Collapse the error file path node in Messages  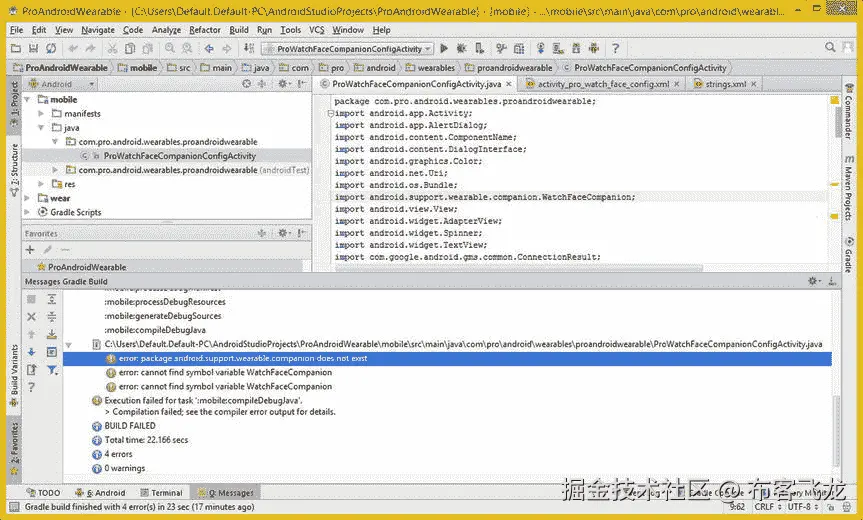69,344
